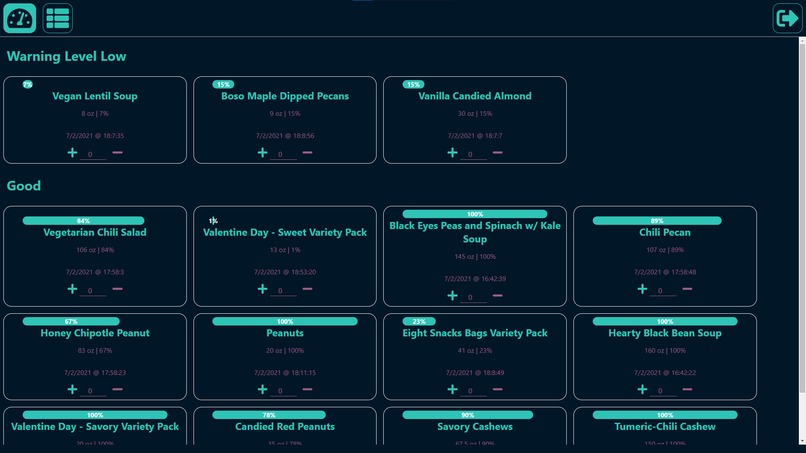Select the Black Eyes Peas and Spinach title
806x453 pixels.
pyautogui.click(x=475, y=232)
